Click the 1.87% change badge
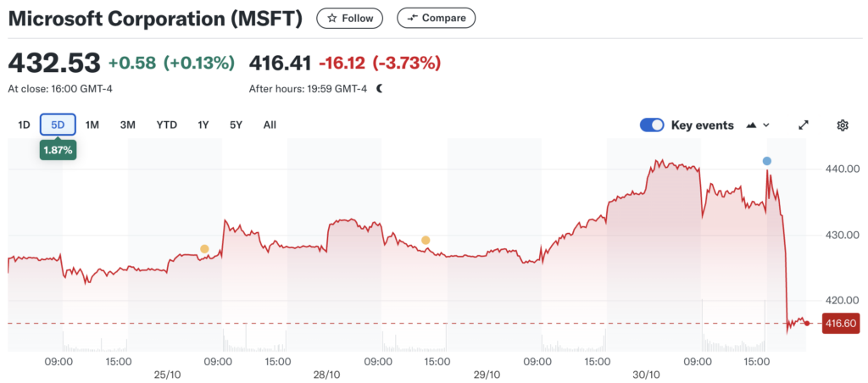This screenshot has width=868, height=383. (58, 149)
